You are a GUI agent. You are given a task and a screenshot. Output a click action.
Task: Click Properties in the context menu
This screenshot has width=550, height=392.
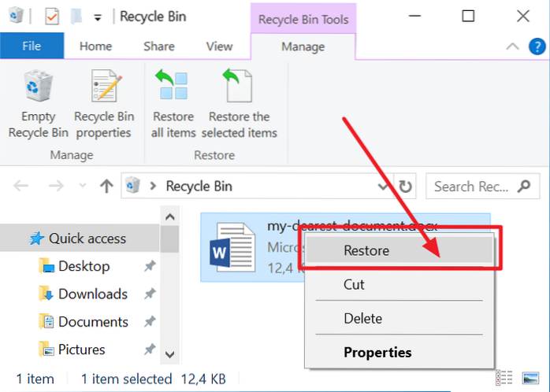click(377, 352)
